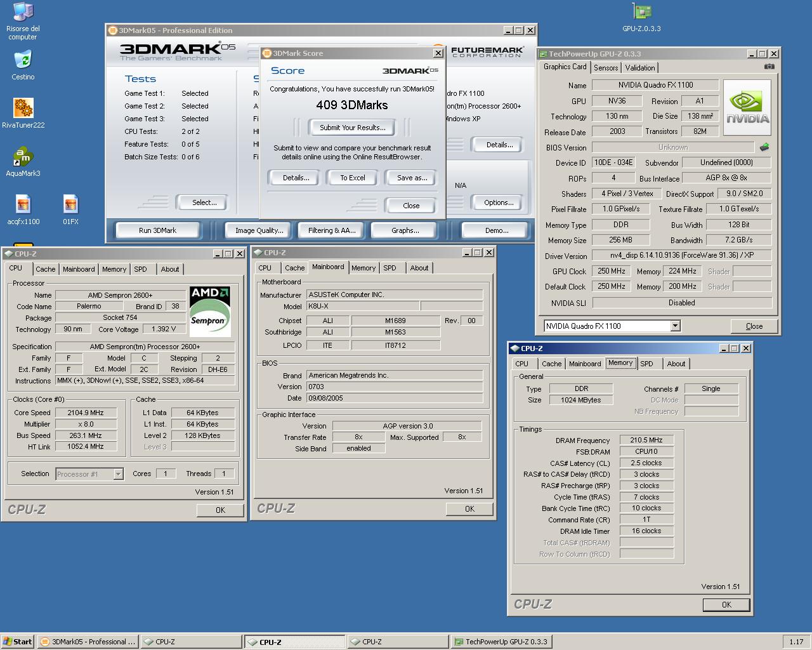
Task: Click Run 3DMark button
Action: pyautogui.click(x=157, y=230)
